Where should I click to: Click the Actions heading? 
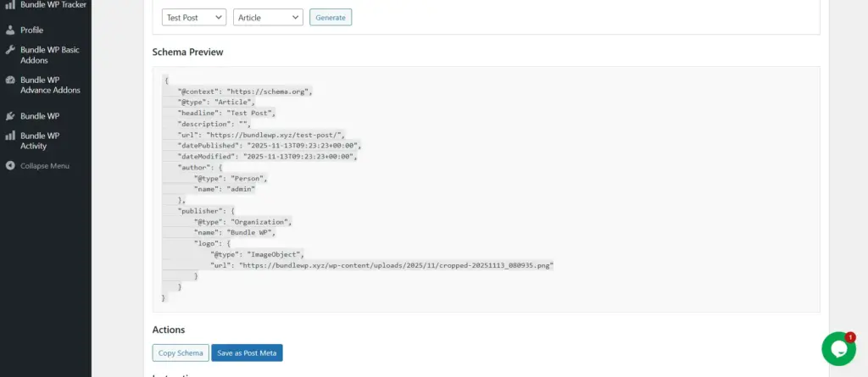169,330
